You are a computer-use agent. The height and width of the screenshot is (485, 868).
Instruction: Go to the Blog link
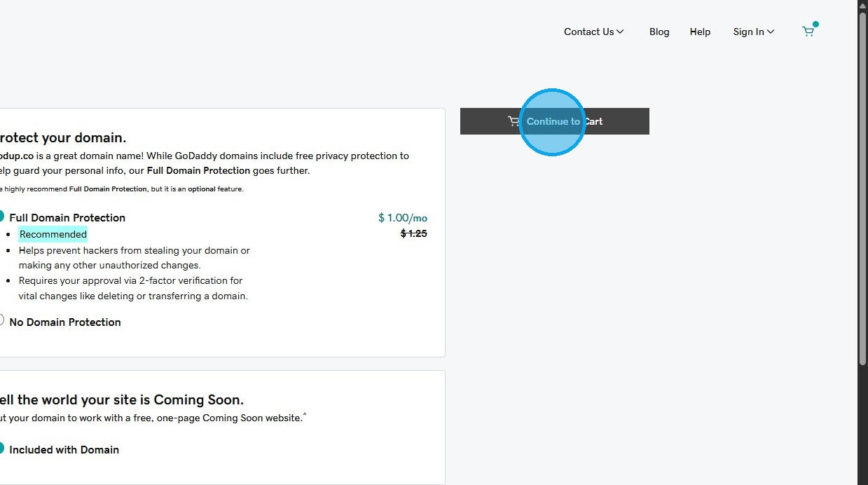point(659,32)
